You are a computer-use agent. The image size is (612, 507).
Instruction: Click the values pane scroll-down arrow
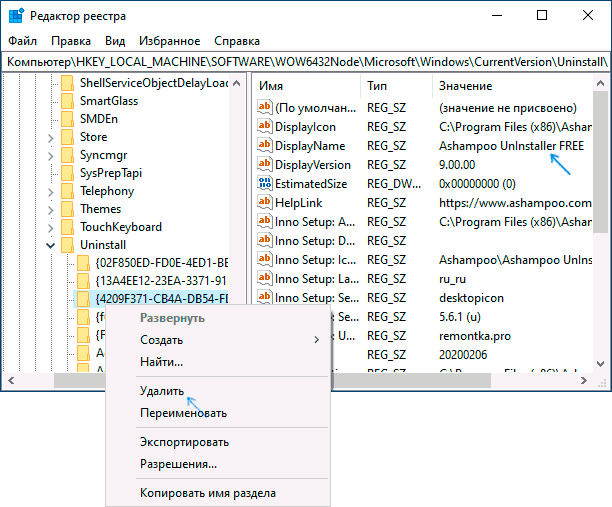601,364
